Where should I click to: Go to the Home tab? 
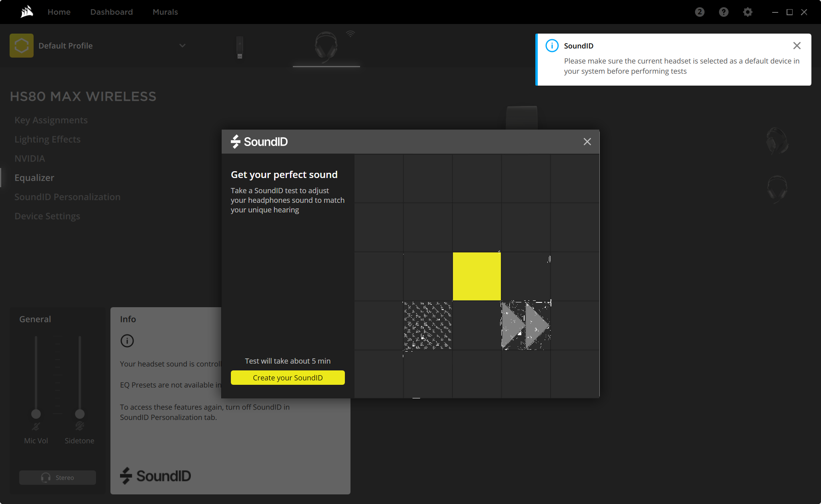click(x=59, y=12)
